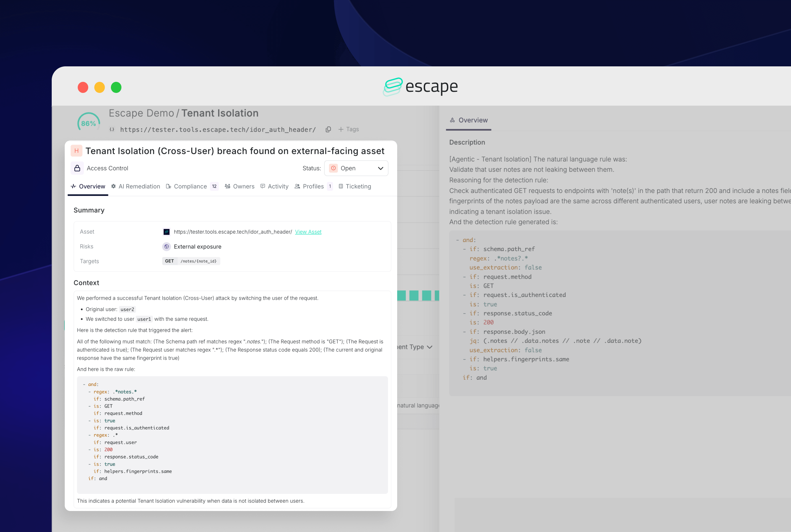Viewport: 791px width, 532px height.
Task: Expand the partially hidden Type dropdown chevron
Action: pyautogui.click(x=430, y=347)
